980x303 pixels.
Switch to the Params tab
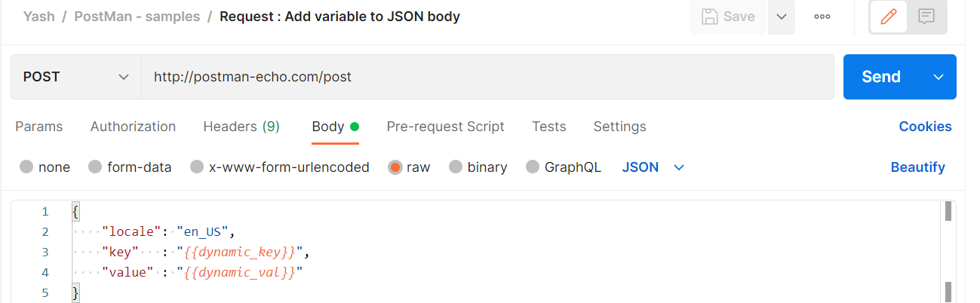39,127
